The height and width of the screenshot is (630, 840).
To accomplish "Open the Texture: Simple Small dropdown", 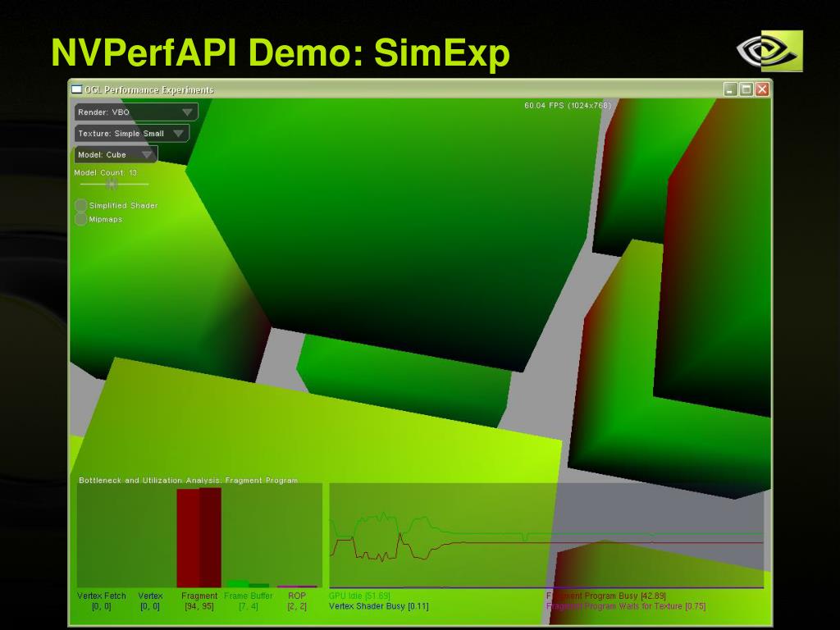I will [132, 134].
